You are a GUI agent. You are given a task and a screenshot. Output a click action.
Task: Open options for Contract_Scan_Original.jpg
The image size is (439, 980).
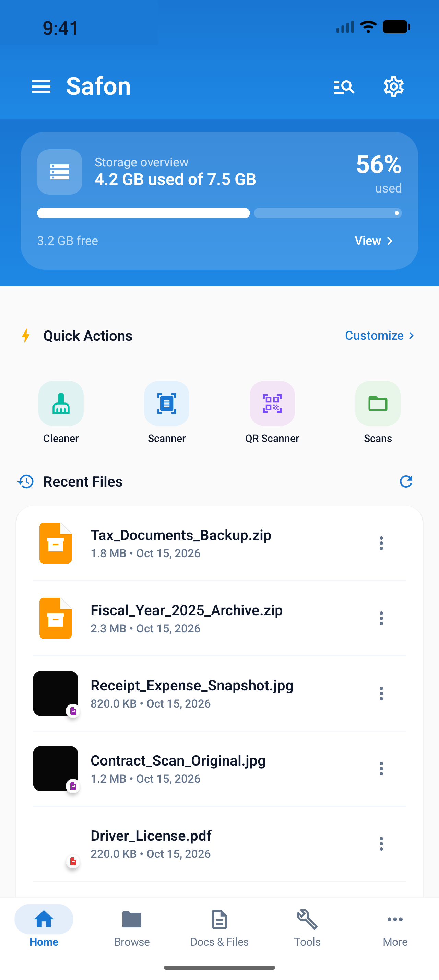(381, 769)
